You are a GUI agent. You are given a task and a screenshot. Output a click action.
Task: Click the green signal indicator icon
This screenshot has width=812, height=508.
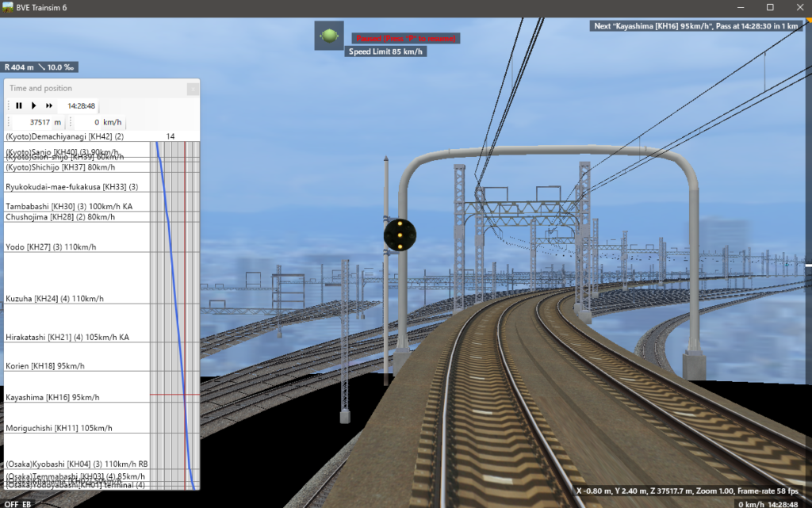tap(328, 36)
